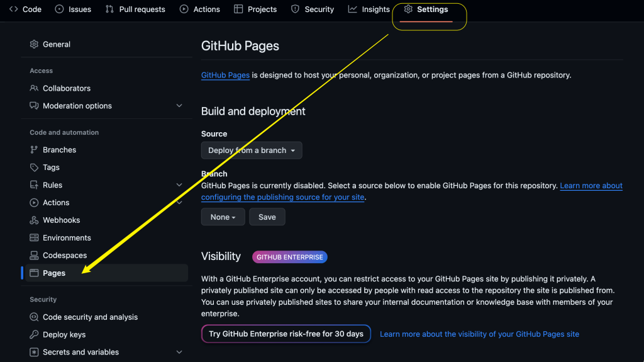This screenshot has height=362, width=644.
Task: Click the General gear icon in sidebar
Action: [34, 44]
